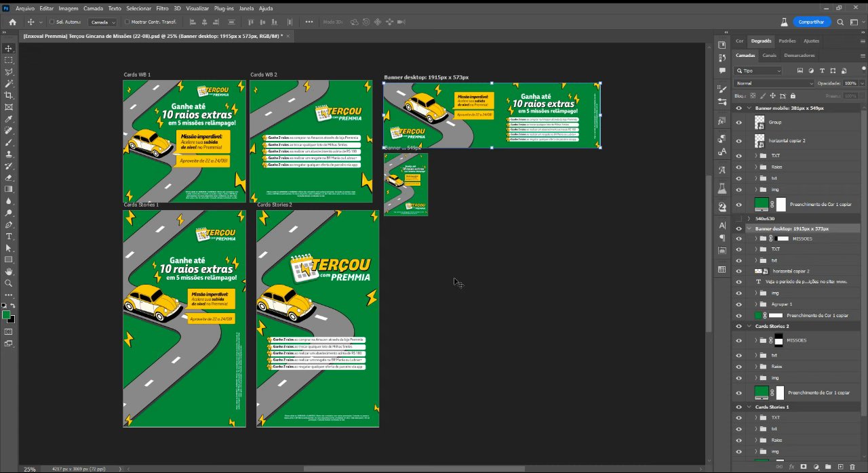Image resolution: width=868 pixels, height=473 pixels.
Task: Select the horizontal Type tool
Action: click(9, 236)
